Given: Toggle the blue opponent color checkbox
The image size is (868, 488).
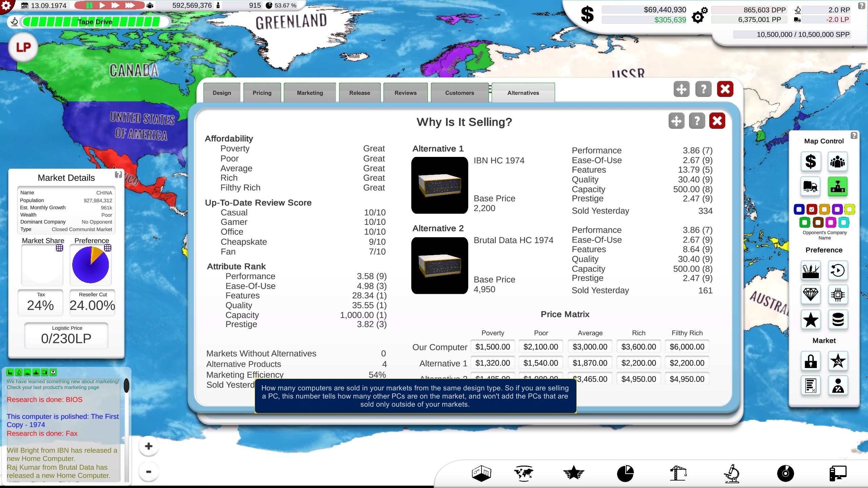Looking at the screenshot, I should (799, 209).
